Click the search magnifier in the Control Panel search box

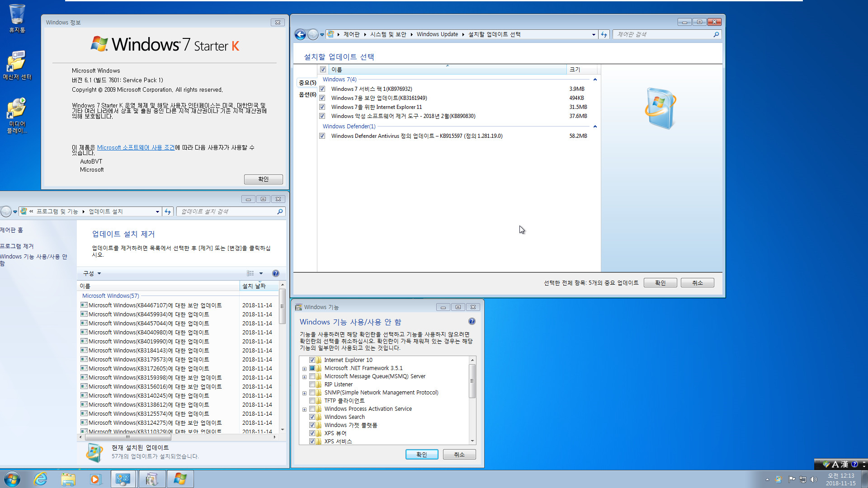pos(716,34)
